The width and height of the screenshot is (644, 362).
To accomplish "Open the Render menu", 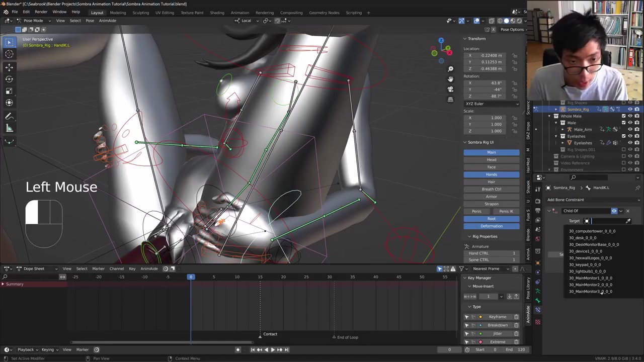I will (x=41, y=12).
